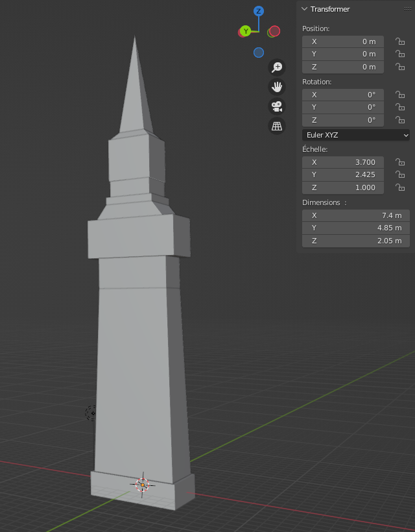Toggle the camera view icon
The image size is (415, 532).
[277, 106]
